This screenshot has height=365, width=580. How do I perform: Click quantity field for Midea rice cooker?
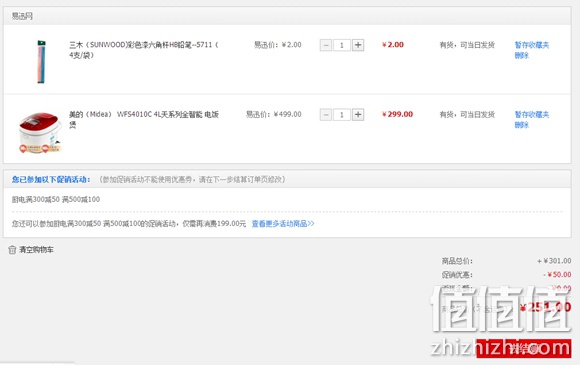[342, 115]
